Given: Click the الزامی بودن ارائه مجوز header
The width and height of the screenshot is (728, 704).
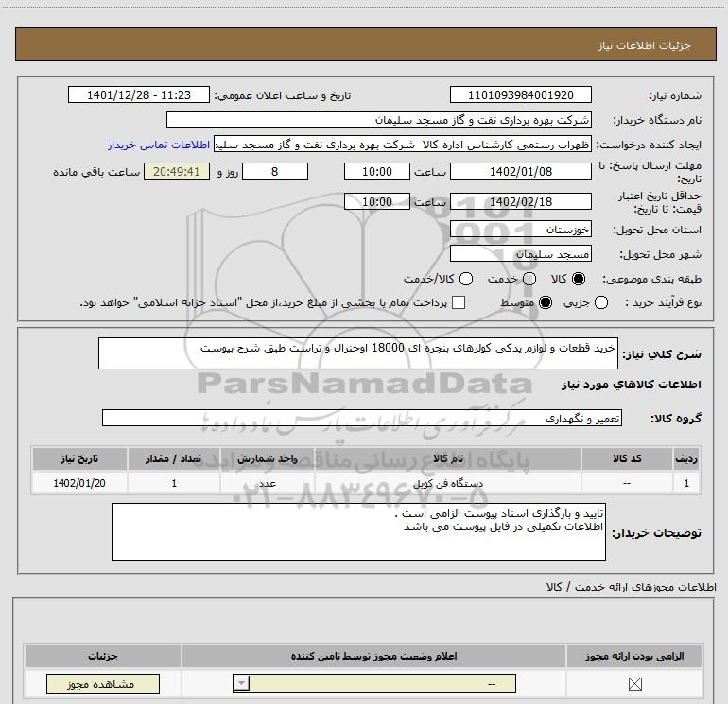Looking at the screenshot, I should tap(634, 656).
